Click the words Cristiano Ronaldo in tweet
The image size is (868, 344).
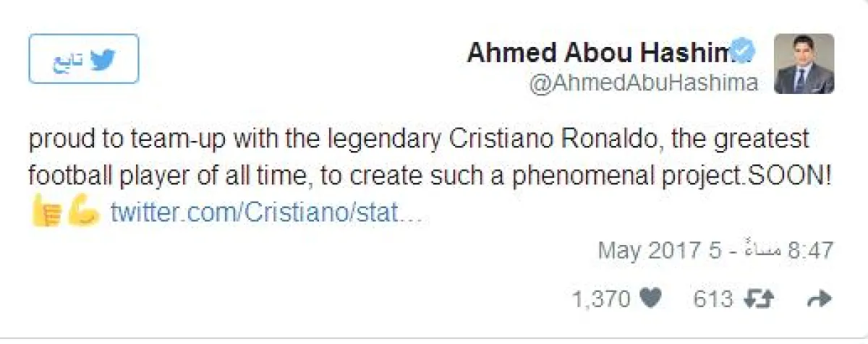(532, 138)
